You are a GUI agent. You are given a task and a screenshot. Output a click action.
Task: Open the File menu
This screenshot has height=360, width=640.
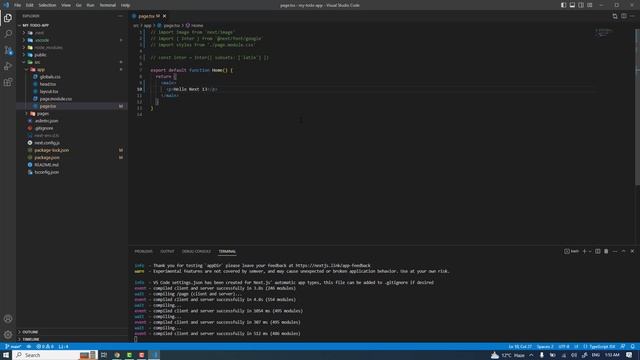pos(18,5)
